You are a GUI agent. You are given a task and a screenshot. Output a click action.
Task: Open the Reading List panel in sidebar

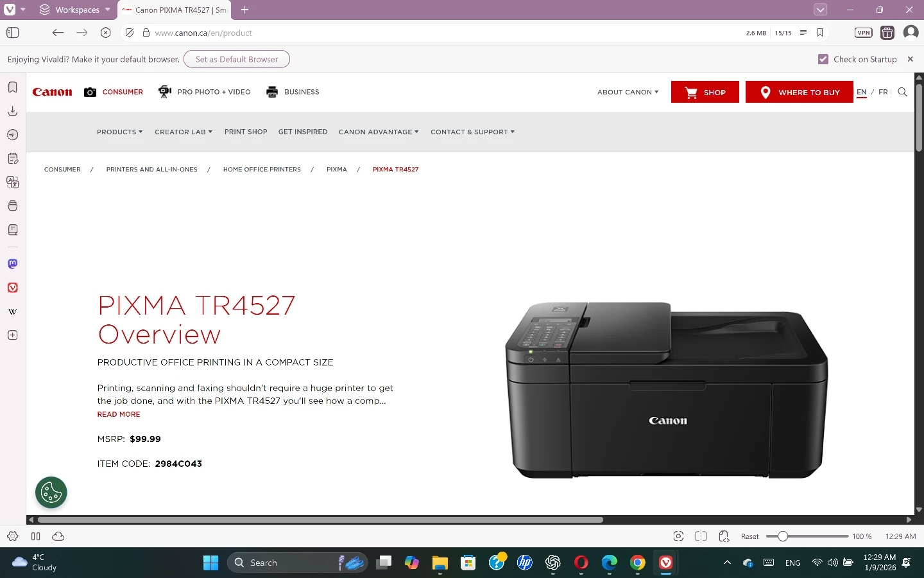[12, 230]
